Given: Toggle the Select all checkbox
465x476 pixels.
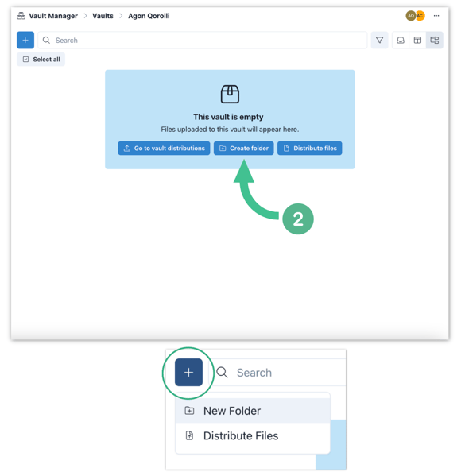Looking at the screenshot, I should [25, 59].
